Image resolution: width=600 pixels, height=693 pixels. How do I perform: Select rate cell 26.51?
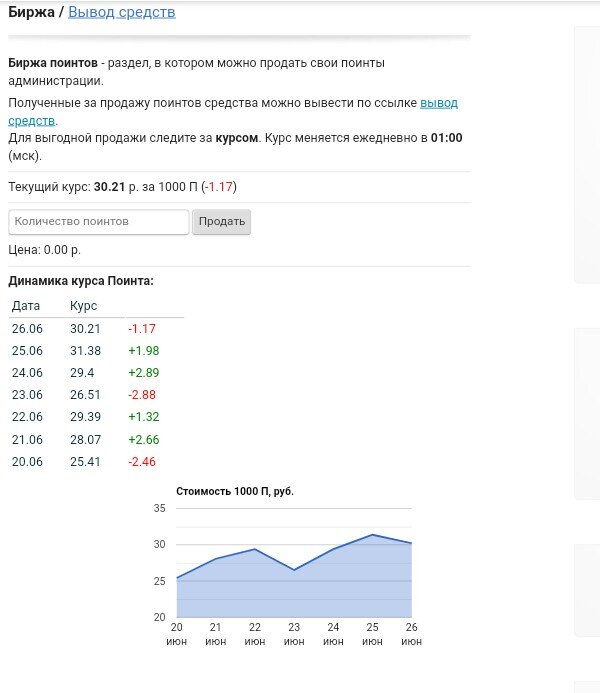85,395
